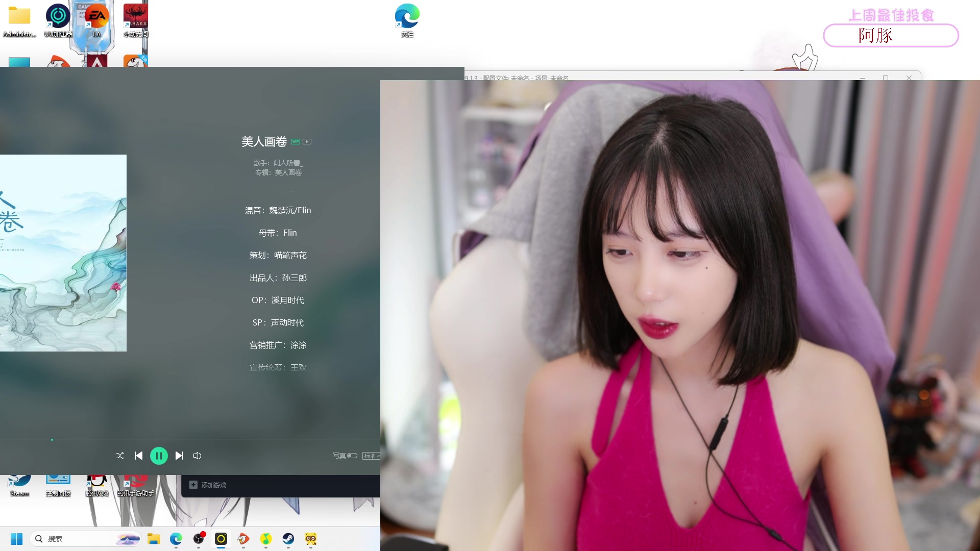Open the Windows Start menu

[16, 539]
